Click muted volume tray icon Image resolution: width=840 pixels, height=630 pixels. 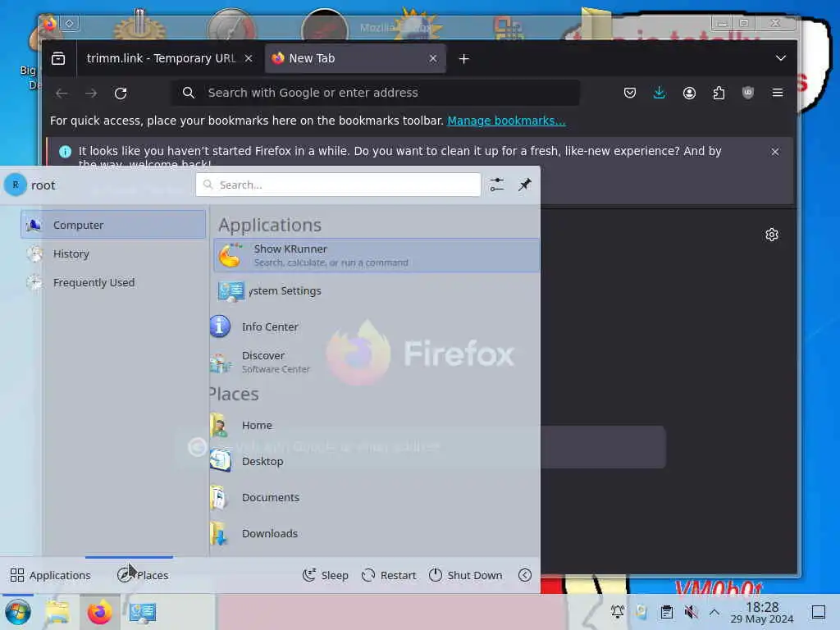click(691, 611)
